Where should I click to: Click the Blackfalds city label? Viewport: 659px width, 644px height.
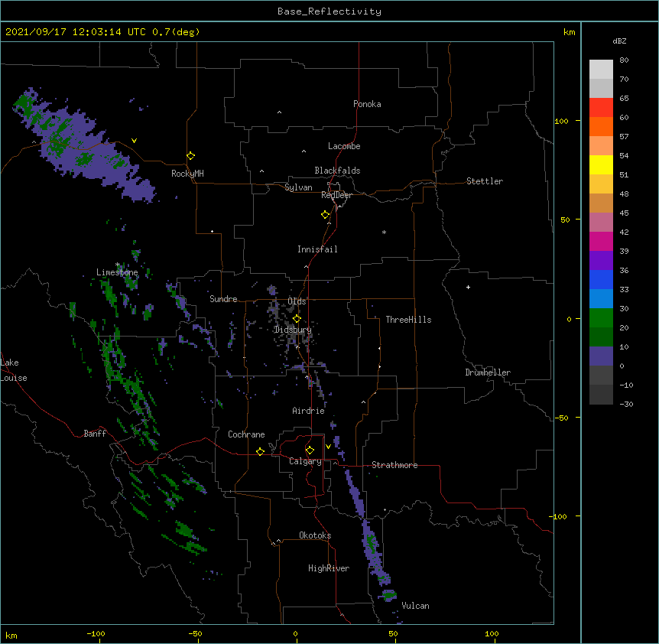coord(337,171)
